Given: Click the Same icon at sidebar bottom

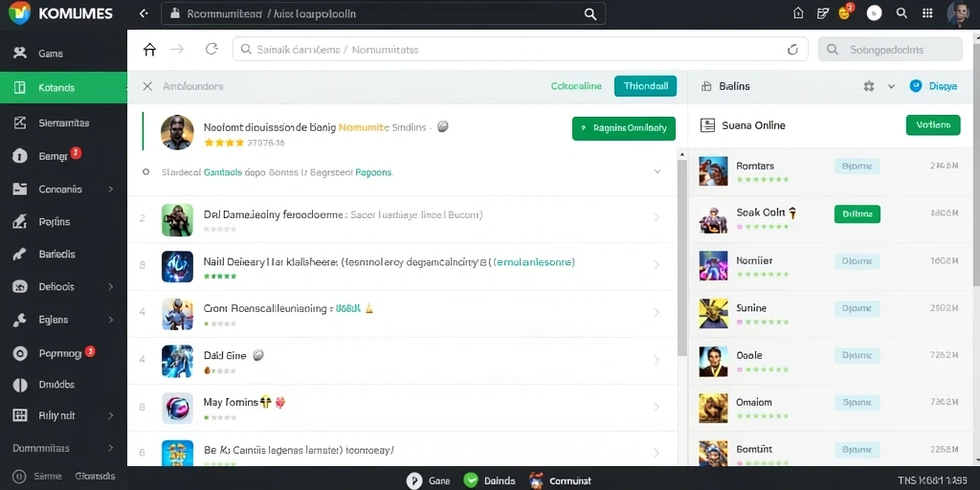Looking at the screenshot, I should pos(18,477).
